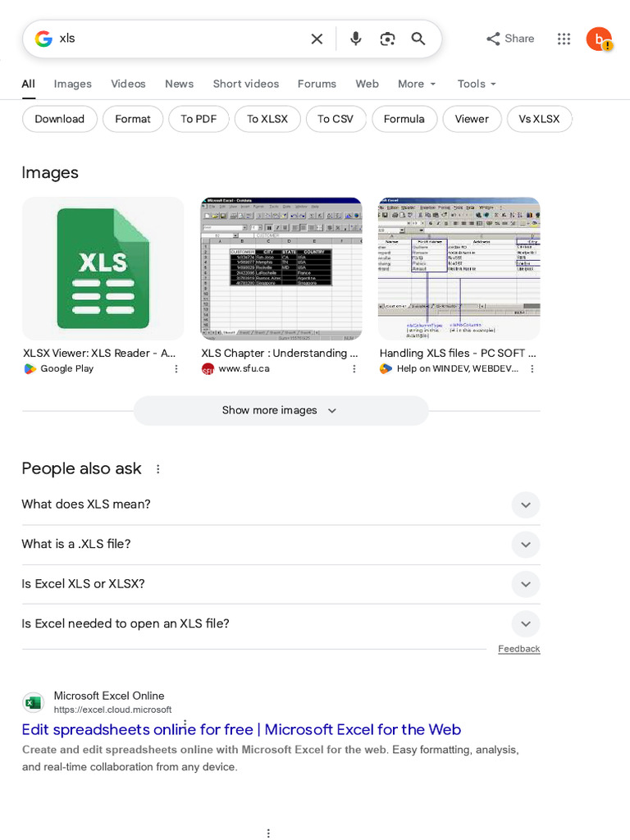
Task: Click 'XLS Chapter : Understanding' image title
Action: pyautogui.click(x=279, y=353)
